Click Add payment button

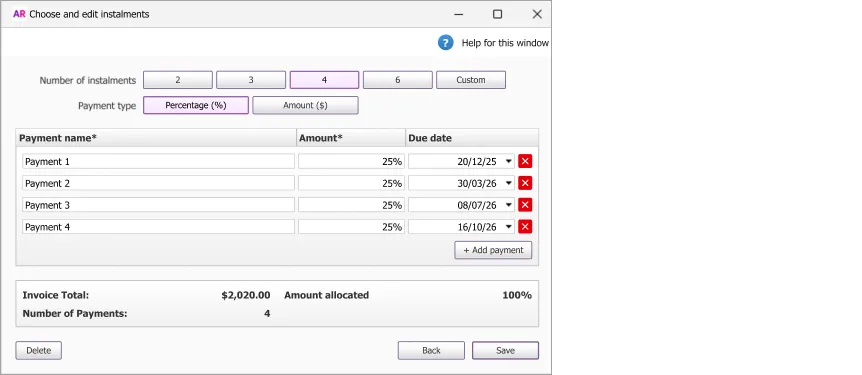pyautogui.click(x=493, y=250)
